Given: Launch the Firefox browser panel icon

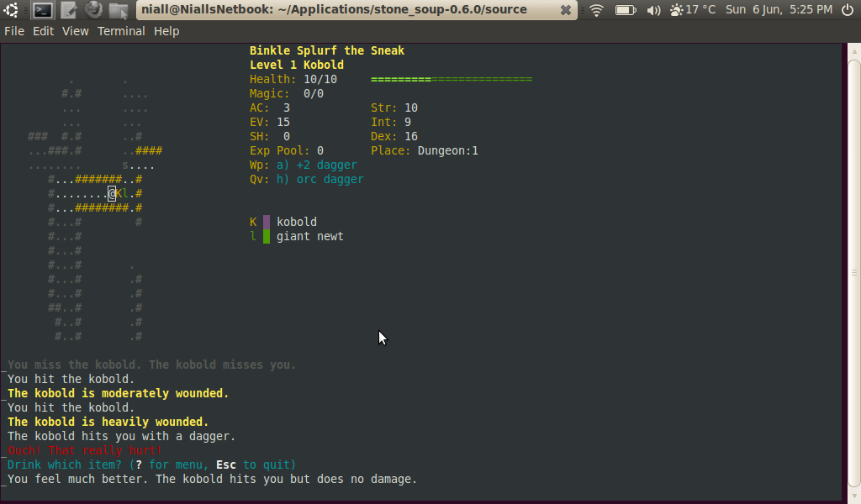Looking at the screenshot, I should point(93,9).
